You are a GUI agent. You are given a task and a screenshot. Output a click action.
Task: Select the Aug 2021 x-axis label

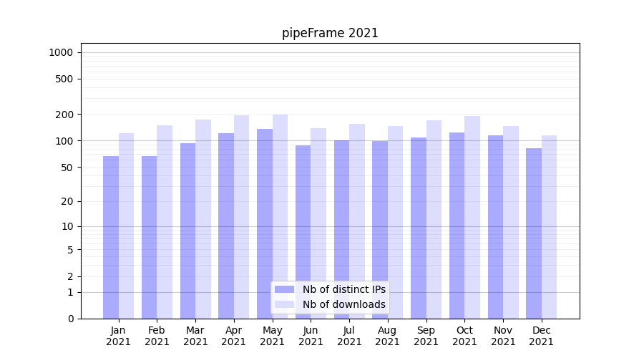click(388, 336)
